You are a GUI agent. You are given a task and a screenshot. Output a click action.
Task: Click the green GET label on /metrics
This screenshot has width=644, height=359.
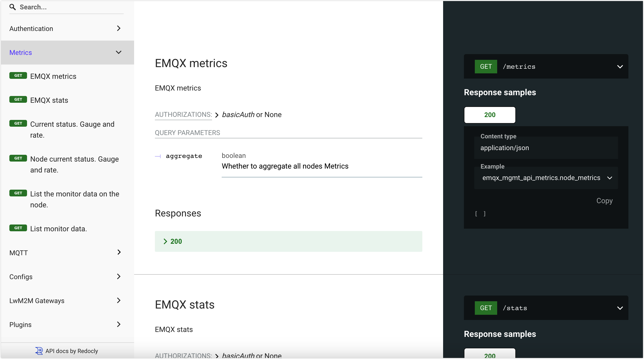tap(486, 67)
